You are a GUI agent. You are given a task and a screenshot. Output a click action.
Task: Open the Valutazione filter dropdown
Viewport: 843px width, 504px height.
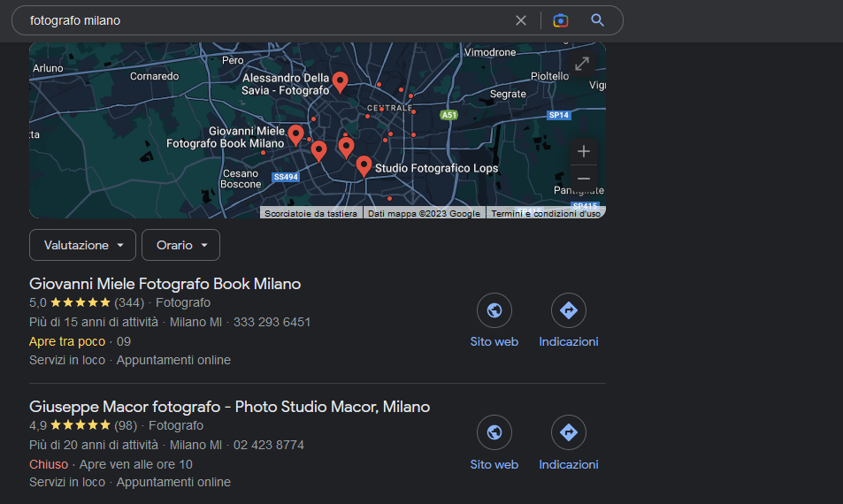tap(83, 245)
